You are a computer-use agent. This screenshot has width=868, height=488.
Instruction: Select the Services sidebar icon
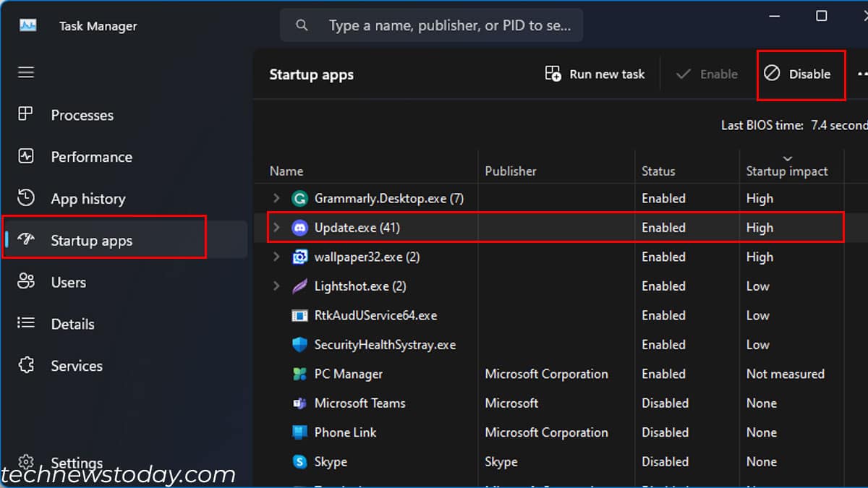(x=27, y=366)
